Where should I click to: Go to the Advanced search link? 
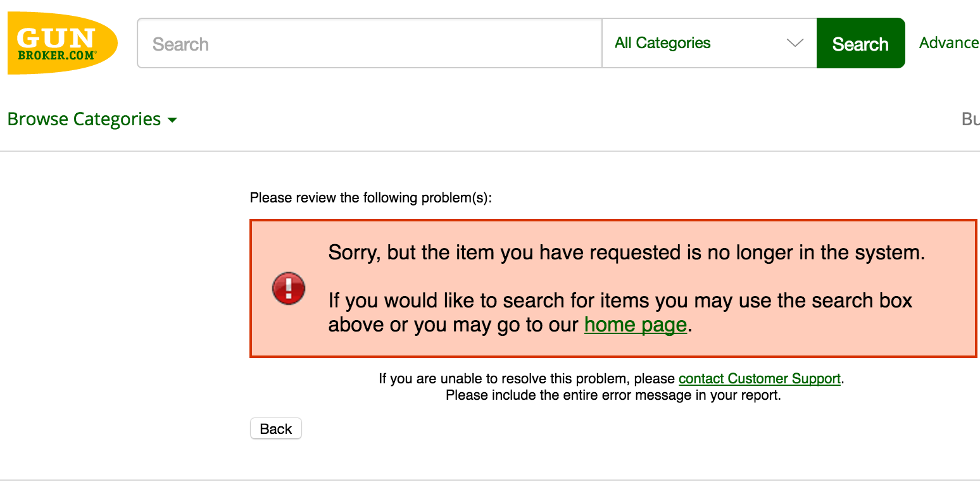[x=948, y=43]
